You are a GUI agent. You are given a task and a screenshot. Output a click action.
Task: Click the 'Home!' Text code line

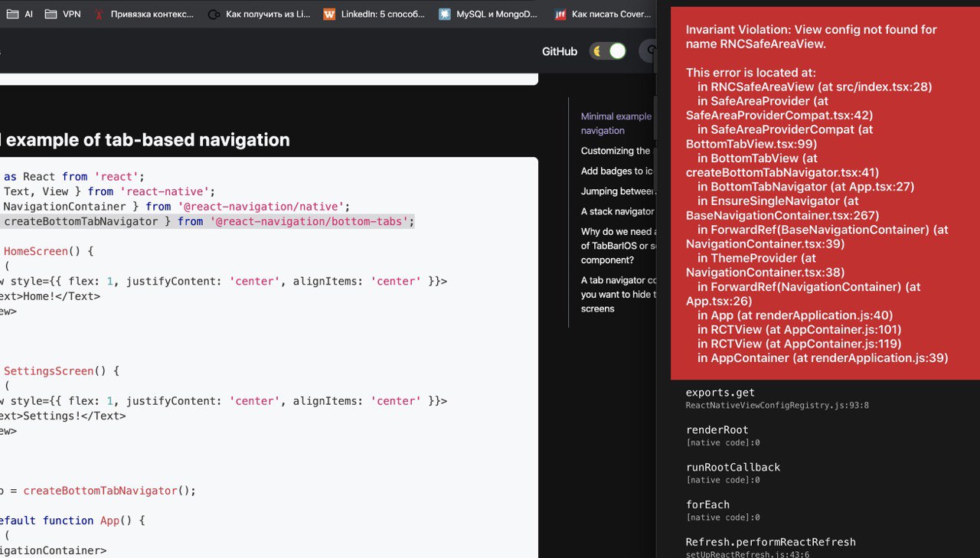[50, 296]
